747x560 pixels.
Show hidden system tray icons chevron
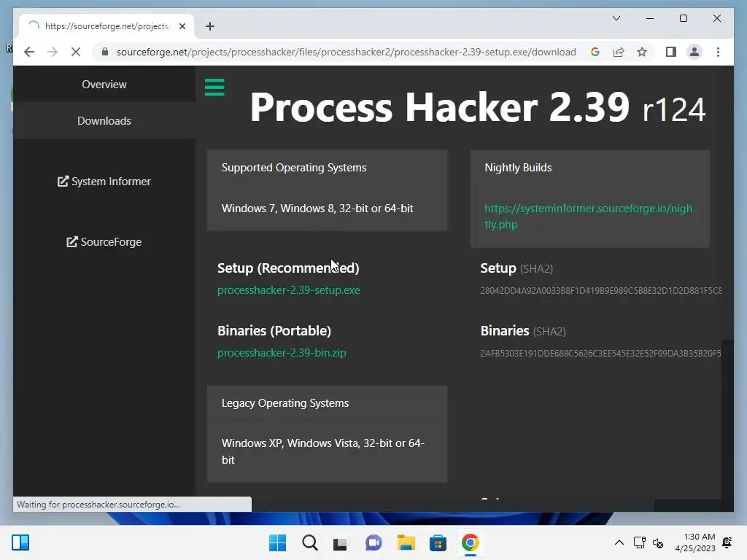click(619, 542)
